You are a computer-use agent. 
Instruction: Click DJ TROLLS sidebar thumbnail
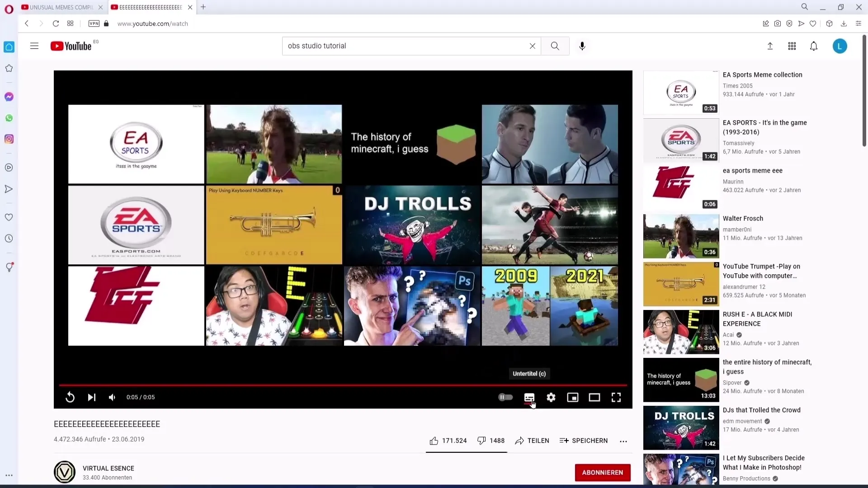[x=681, y=427]
